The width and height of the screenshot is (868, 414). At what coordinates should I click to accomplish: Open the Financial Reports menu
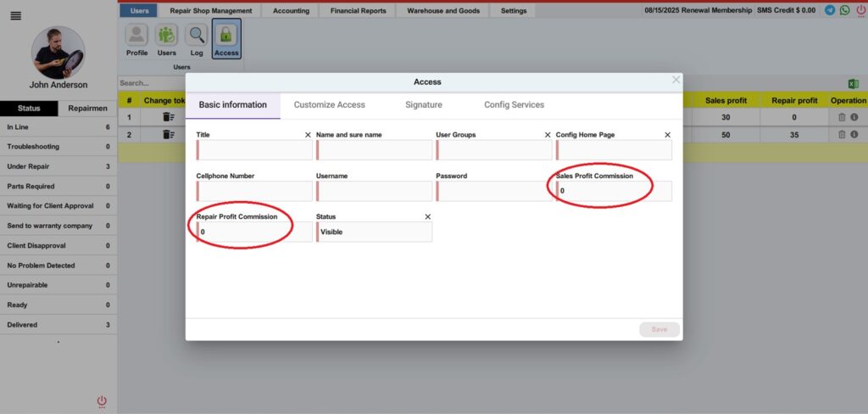[x=359, y=10]
